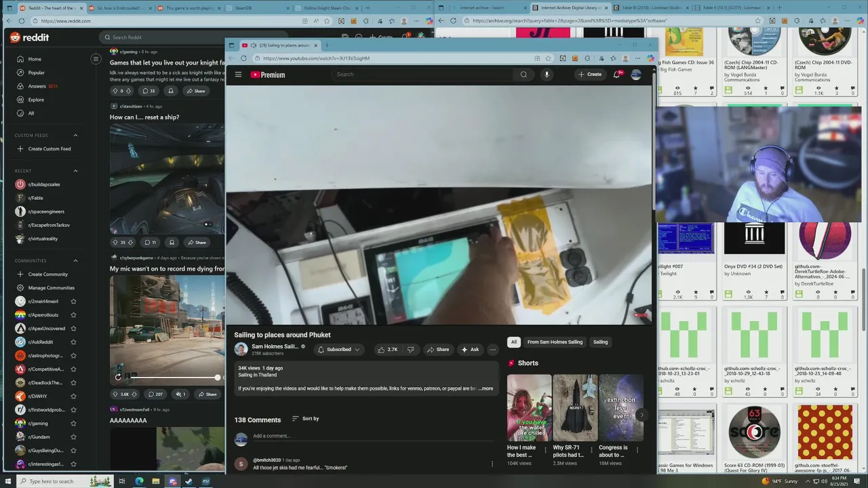Upvote the 'How can I reset a ship' post
The image size is (868, 488).
115,242
